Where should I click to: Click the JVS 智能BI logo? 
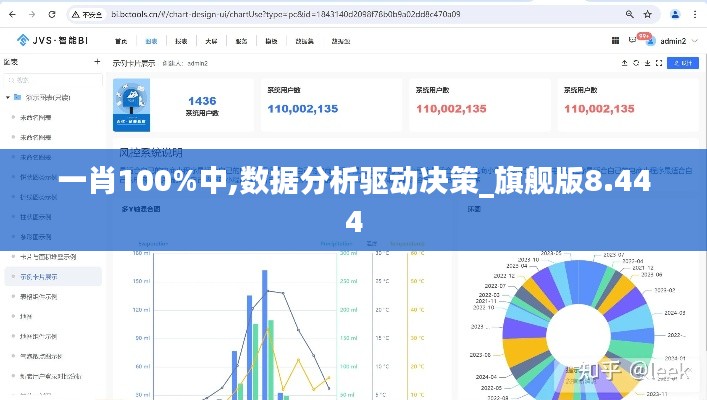(x=52, y=40)
